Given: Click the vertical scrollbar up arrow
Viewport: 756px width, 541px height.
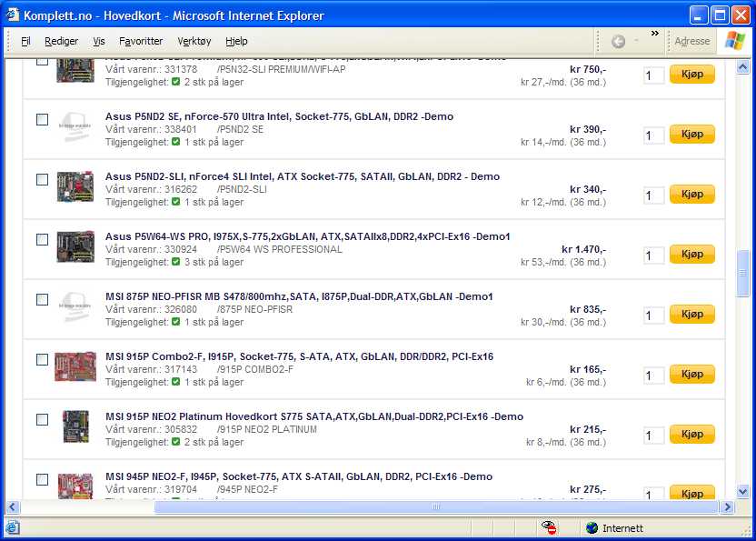Looking at the screenshot, I should coord(743,66).
